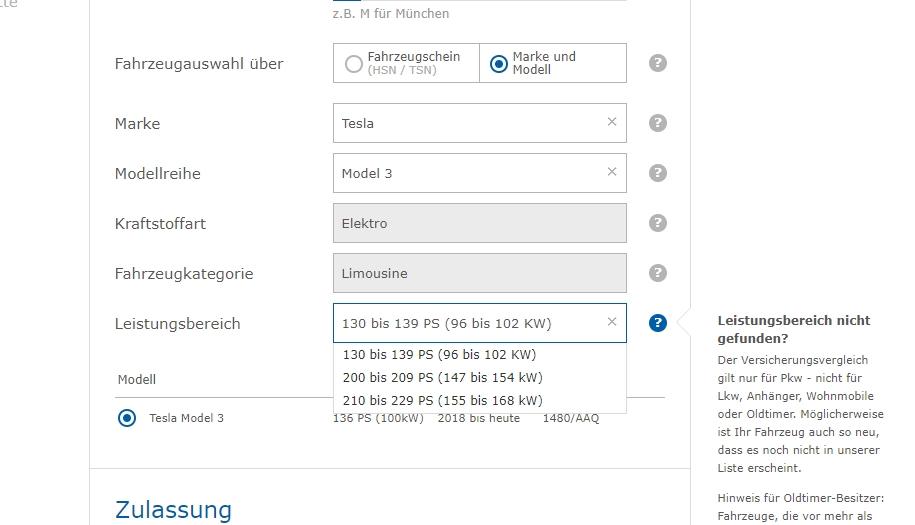Select the Tesla Model 3 radio button
This screenshot has width=915, height=525.
click(127, 418)
